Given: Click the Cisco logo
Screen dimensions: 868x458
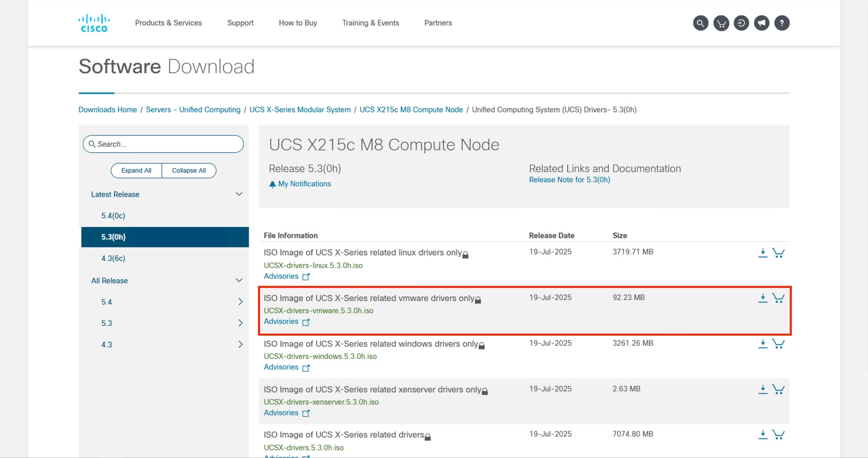Looking at the screenshot, I should pyautogui.click(x=94, y=23).
